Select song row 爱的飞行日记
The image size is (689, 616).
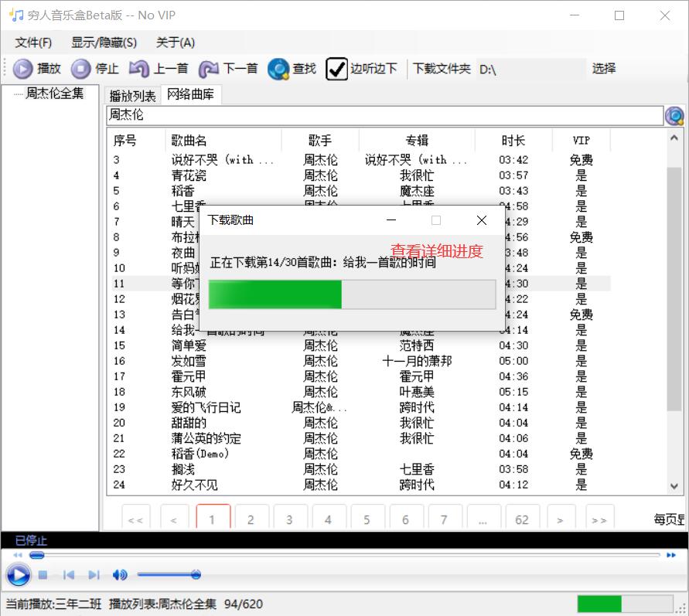pyautogui.click(x=360, y=407)
